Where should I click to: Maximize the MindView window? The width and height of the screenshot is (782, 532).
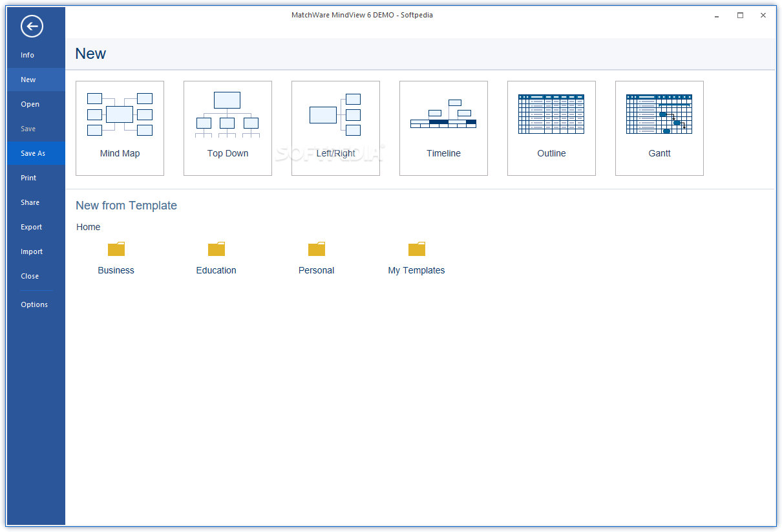tap(740, 15)
